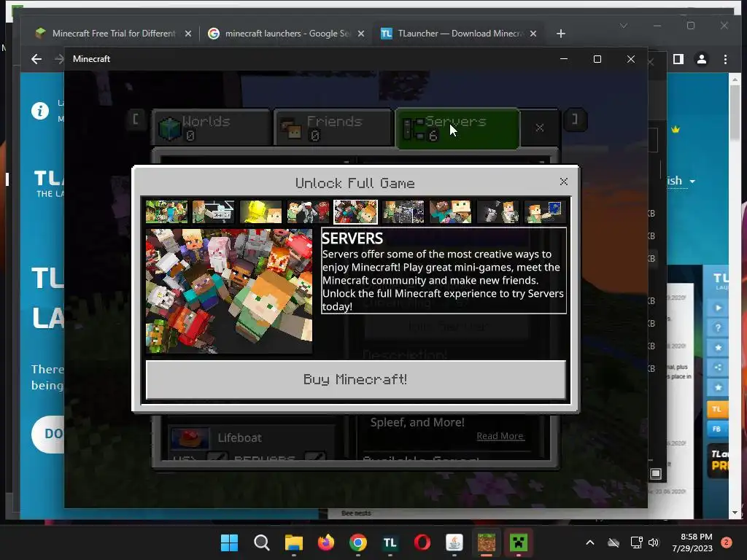
Task: Click the left bracket tab navigation button
Action: point(136,119)
